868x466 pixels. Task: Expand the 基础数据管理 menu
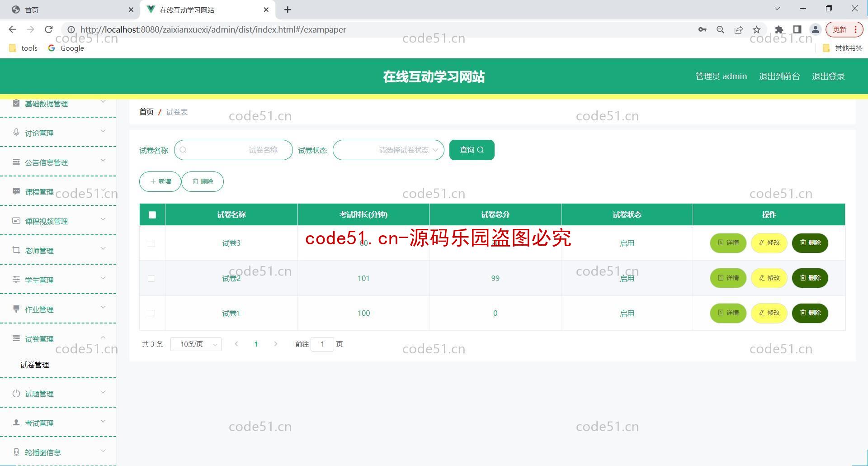pos(58,104)
